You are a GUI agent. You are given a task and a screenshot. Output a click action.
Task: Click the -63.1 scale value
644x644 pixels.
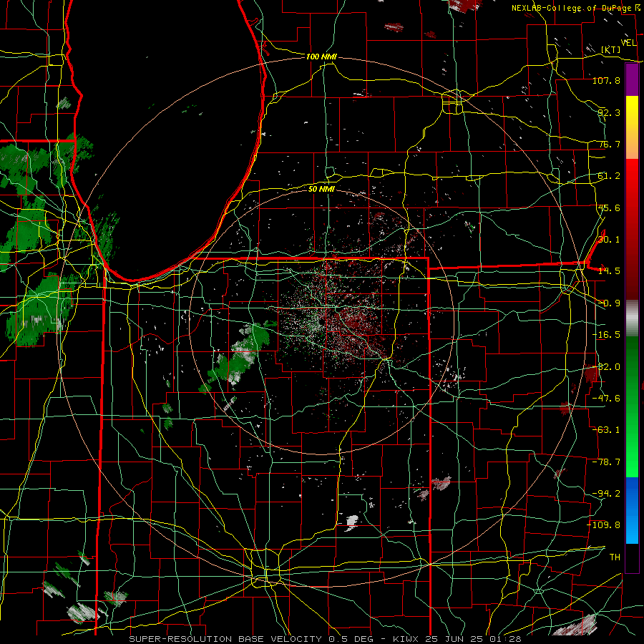606,430
